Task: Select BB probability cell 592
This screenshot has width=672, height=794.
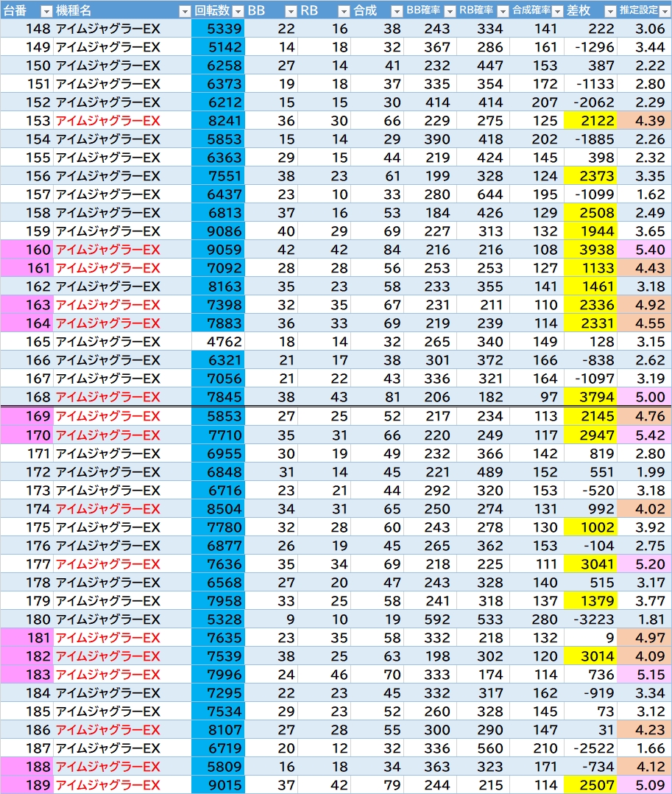Action: click(430, 619)
